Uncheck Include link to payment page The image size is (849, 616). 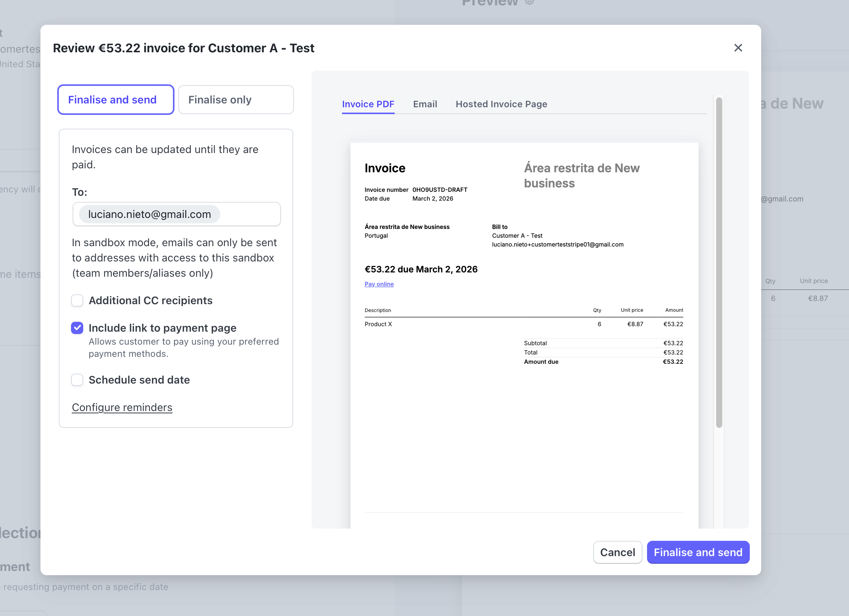coord(77,328)
